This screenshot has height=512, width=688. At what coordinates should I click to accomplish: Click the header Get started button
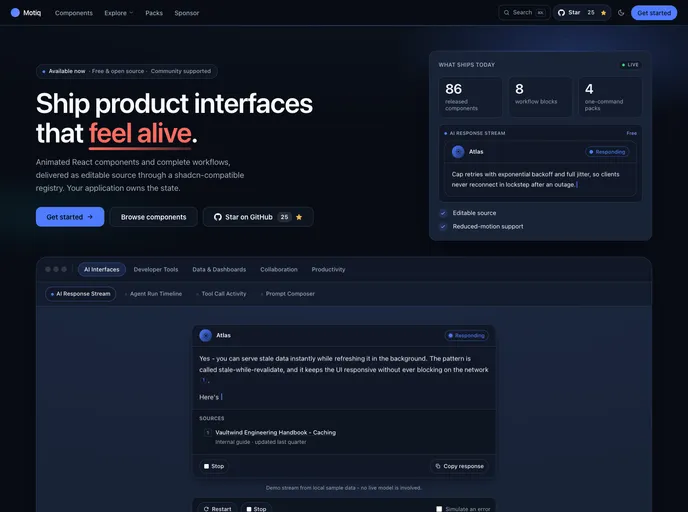(x=654, y=13)
